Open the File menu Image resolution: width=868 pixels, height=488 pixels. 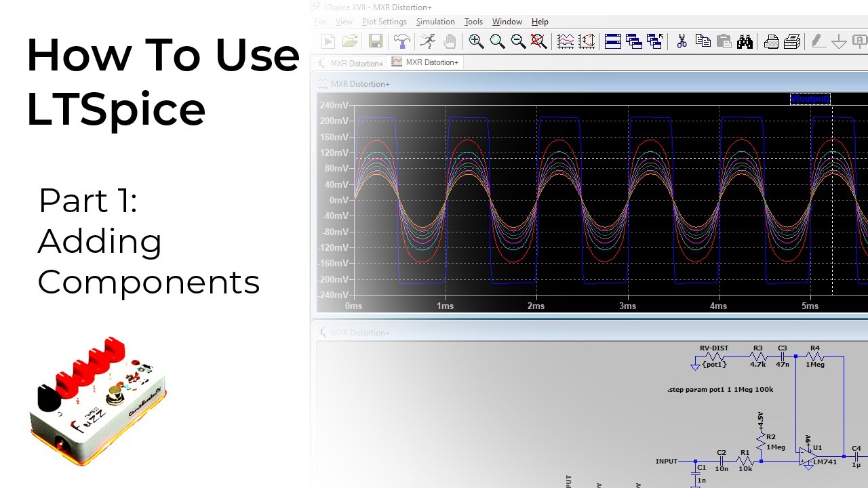(321, 22)
